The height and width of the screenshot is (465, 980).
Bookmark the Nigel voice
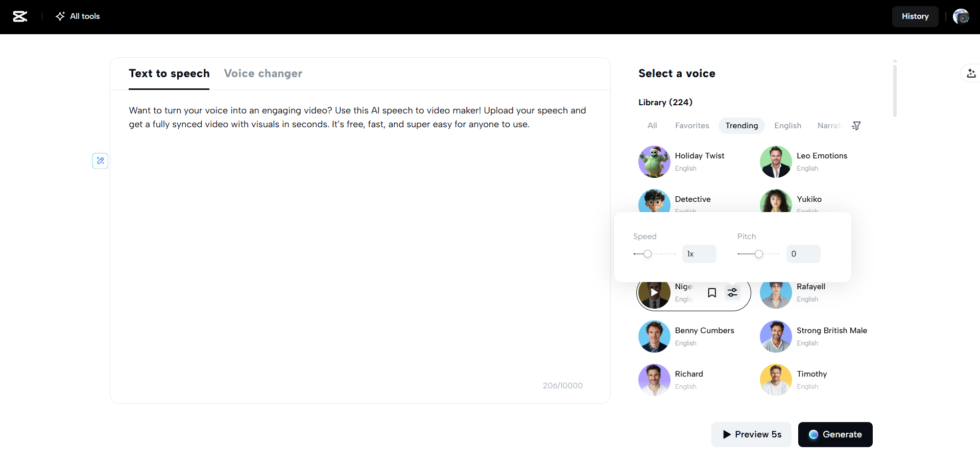(712, 293)
